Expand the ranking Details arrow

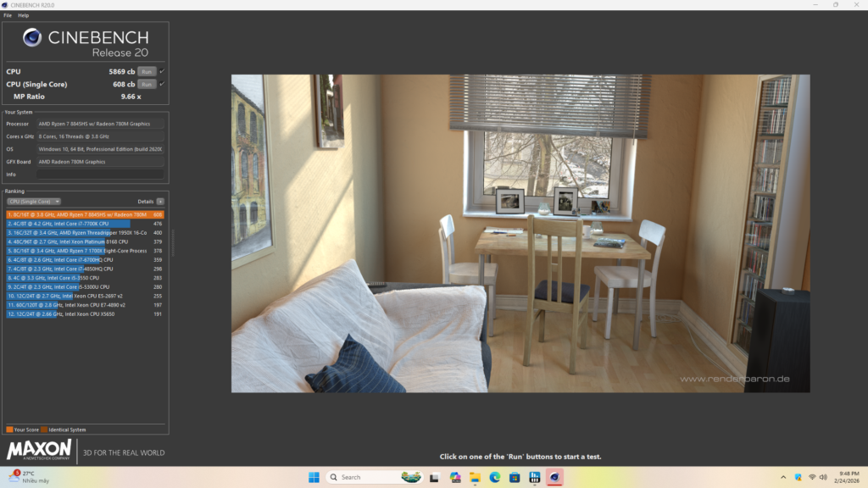coord(160,202)
